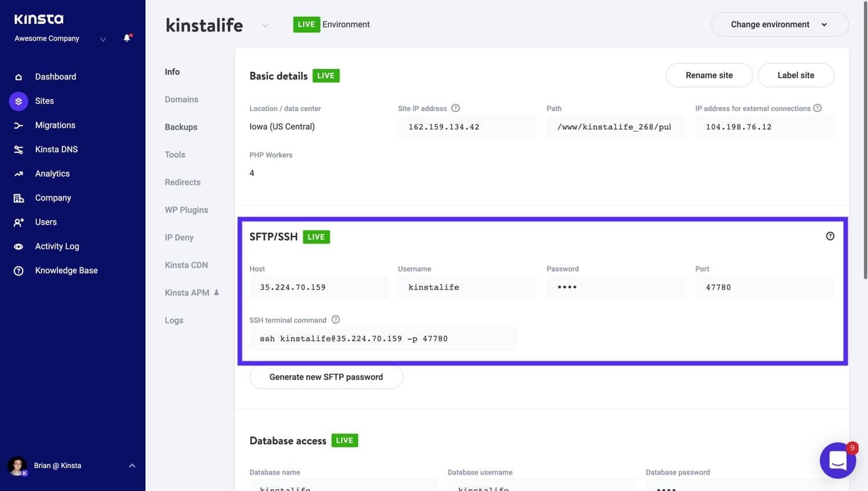868x491 pixels.
Task: Click the Users add-person icon
Action: point(19,222)
